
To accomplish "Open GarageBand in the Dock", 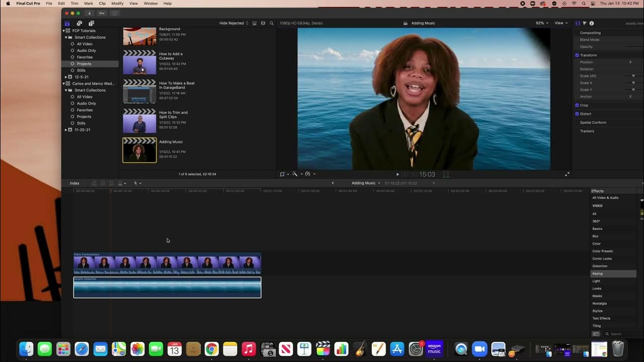I will coord(360,349).
